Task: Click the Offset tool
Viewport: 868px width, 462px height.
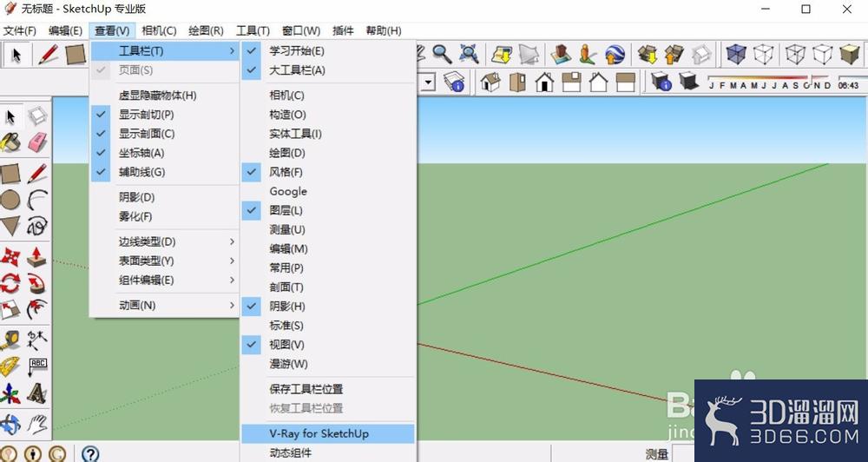Action: point(36,310)
